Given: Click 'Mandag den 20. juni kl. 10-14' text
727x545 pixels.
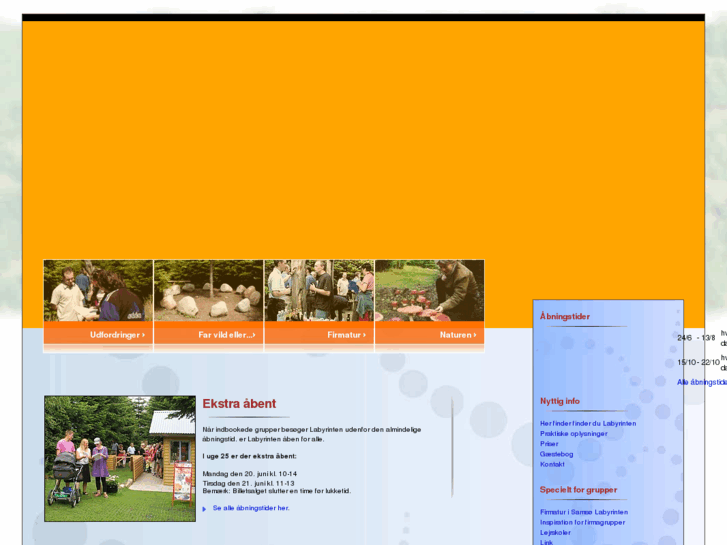Looking at the screenshot, I should click(249, 474).
